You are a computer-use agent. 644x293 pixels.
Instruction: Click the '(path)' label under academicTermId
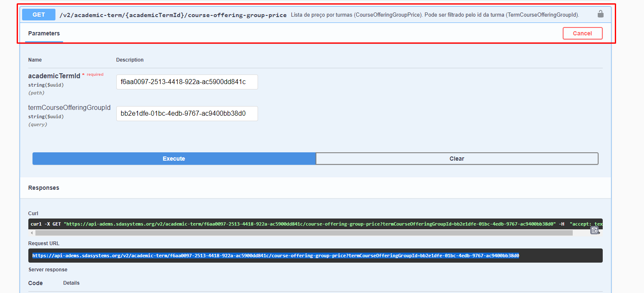36,93
